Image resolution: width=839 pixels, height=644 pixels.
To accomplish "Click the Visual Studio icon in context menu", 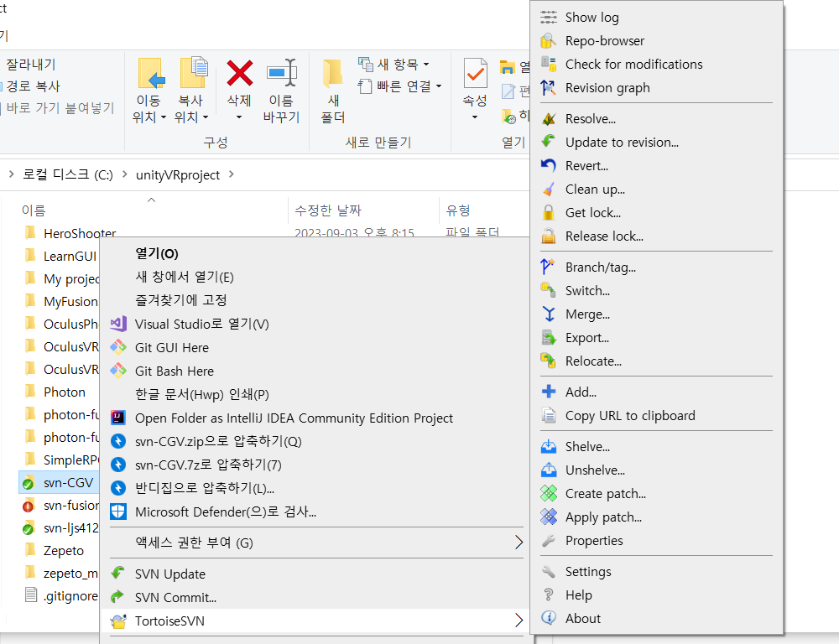I will coord(118,325).
